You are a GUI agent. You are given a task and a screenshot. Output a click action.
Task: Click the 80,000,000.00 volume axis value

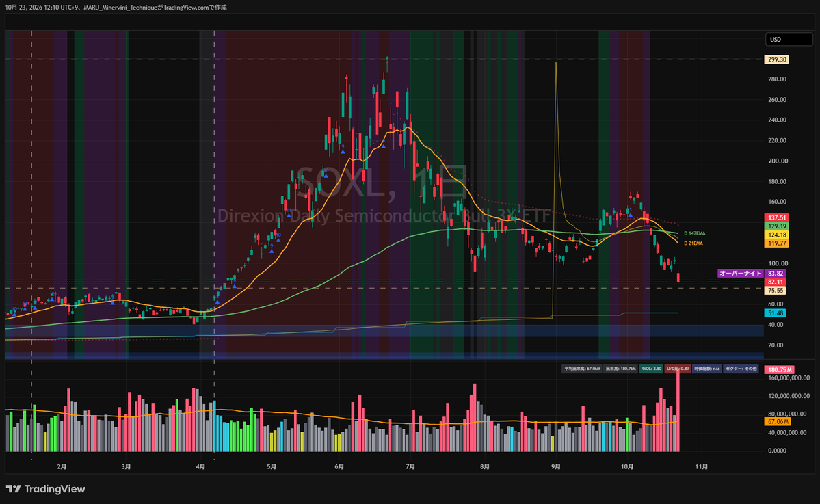(x=787, y=414)
